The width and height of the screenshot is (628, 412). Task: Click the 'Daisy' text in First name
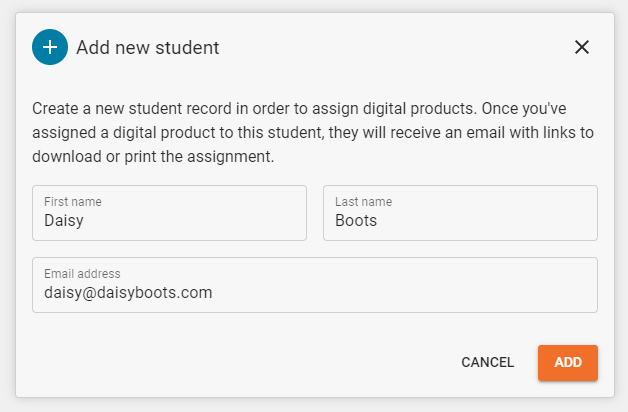coord(64,221)
